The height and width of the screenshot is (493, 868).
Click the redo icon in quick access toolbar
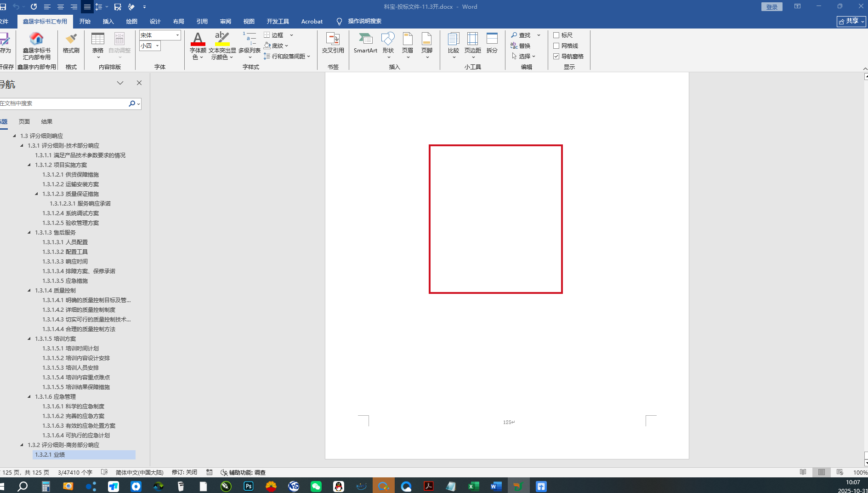coord(34,7)
